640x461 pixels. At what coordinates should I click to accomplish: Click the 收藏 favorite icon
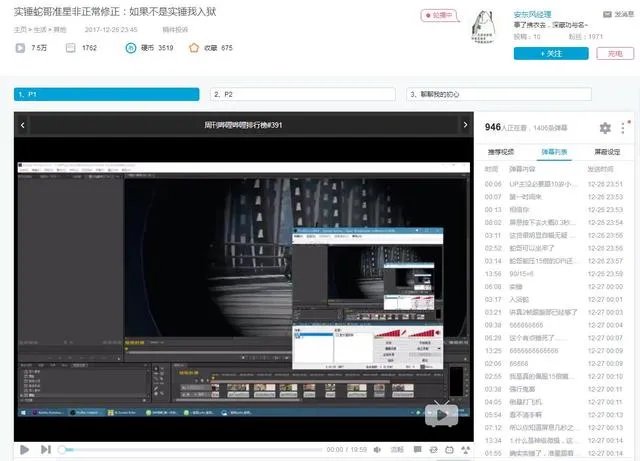pos(194,48)
